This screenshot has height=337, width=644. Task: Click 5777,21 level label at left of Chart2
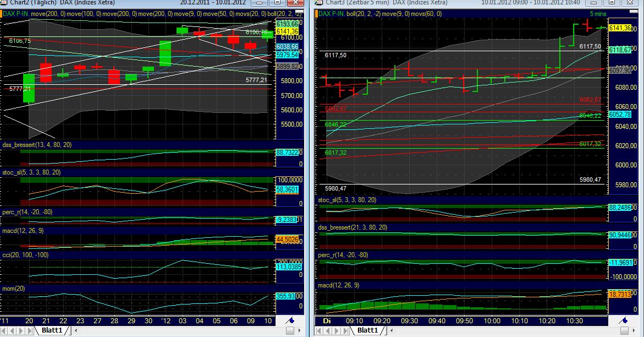(x=20, y=89)
